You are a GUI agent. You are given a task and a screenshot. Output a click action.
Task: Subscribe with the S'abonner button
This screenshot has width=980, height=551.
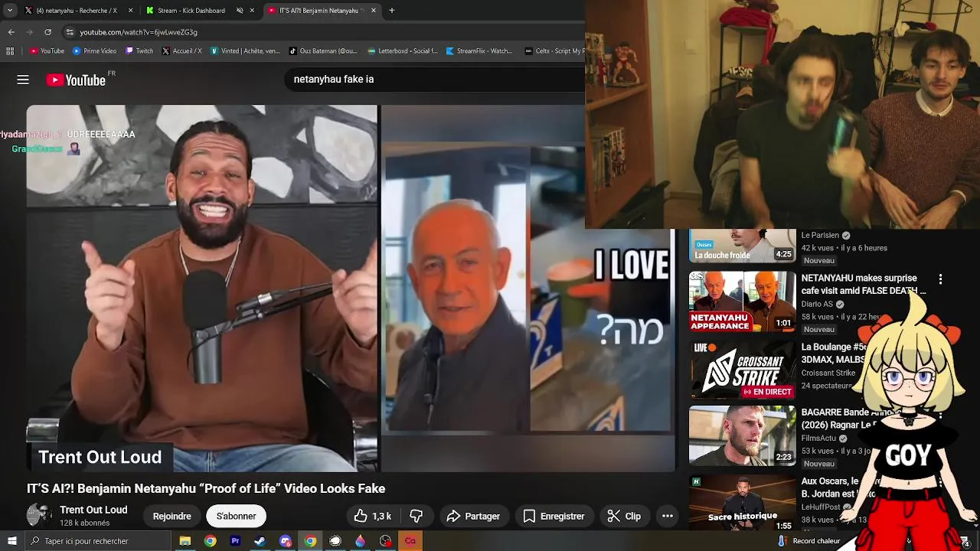tap(236, 516)
